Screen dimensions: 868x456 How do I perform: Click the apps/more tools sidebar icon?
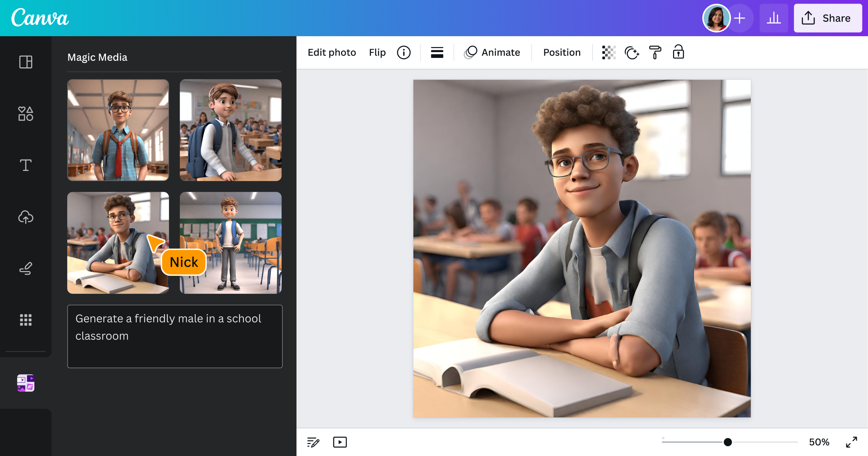[x=26, y=319]
